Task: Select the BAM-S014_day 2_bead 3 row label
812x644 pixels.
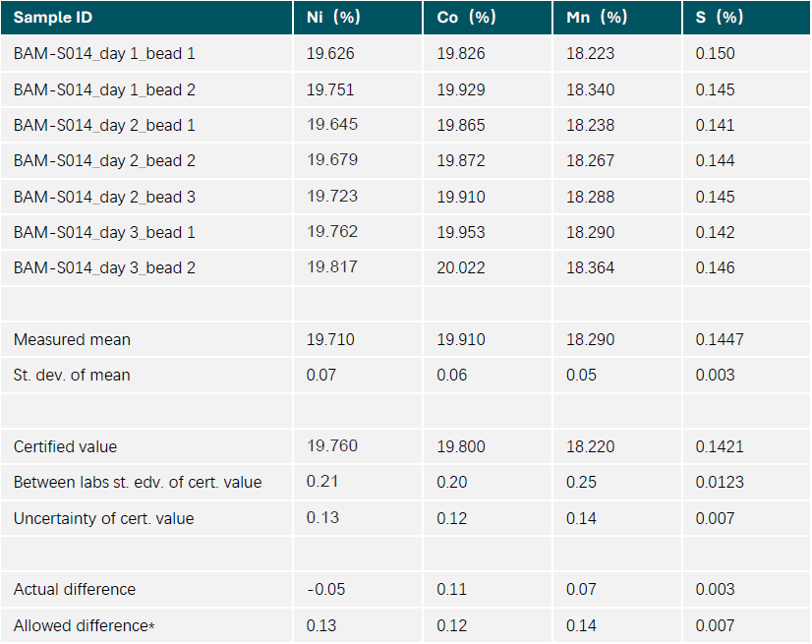Action: [x=104, y=197]
